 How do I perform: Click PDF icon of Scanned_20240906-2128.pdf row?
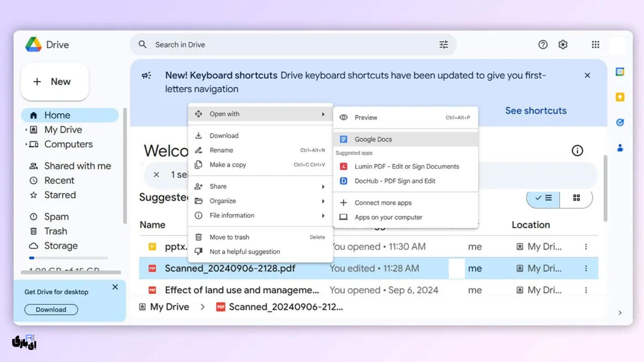click(x=152, y=268)
